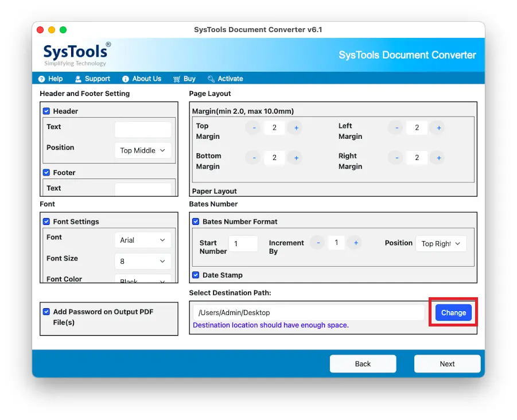This screenshot has width=517, height=420.
Task: Open the Font Size dropdown showing 8
Action: point(143,261)
